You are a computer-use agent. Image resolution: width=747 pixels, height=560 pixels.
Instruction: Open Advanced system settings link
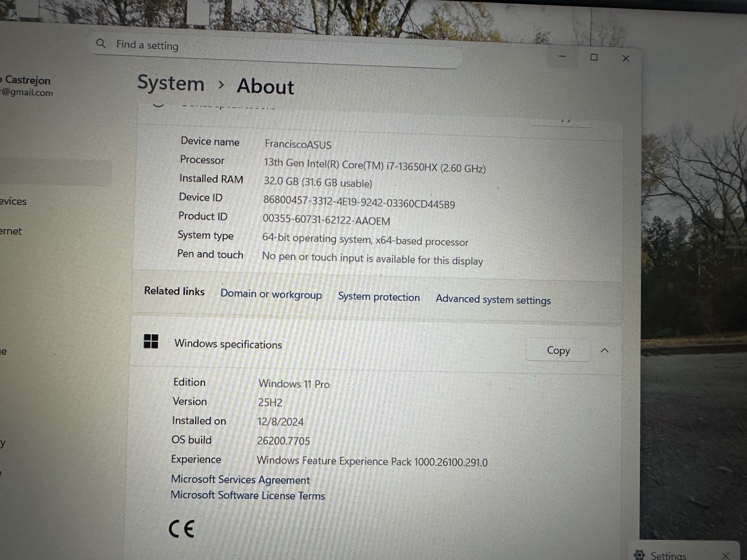[x=493, y=300]
